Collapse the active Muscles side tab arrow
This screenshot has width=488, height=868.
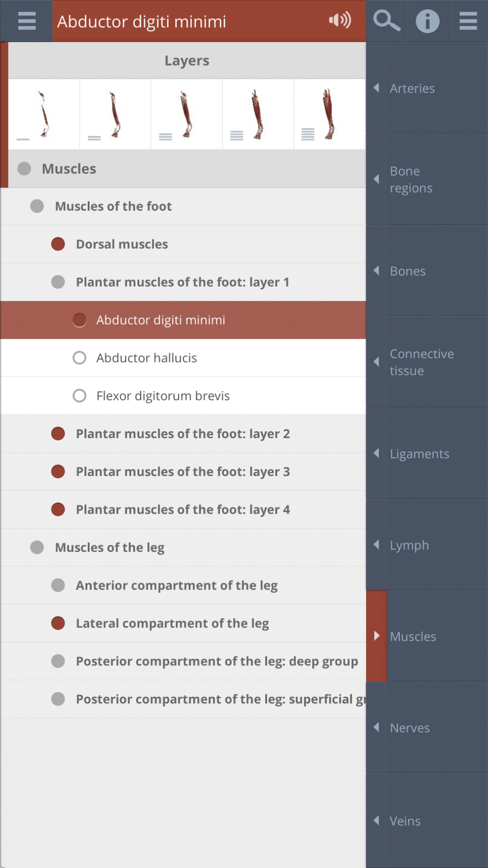377,636
